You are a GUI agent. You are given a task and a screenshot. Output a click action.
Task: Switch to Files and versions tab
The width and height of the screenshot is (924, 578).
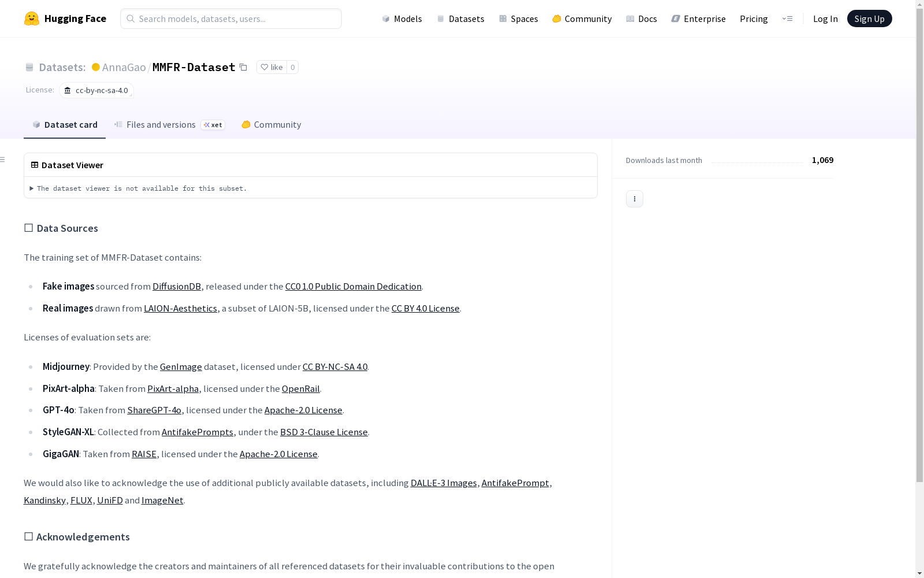tap(169, 125)
